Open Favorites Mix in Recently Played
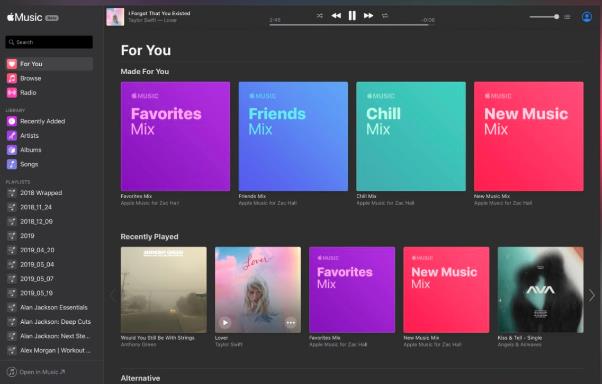 tap(352, 290)
